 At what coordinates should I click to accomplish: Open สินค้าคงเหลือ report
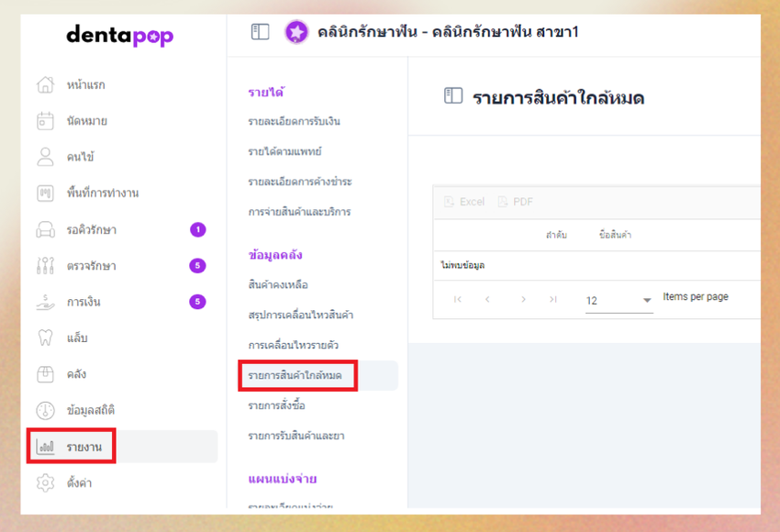pyautogui.click(x=278, y=285)
